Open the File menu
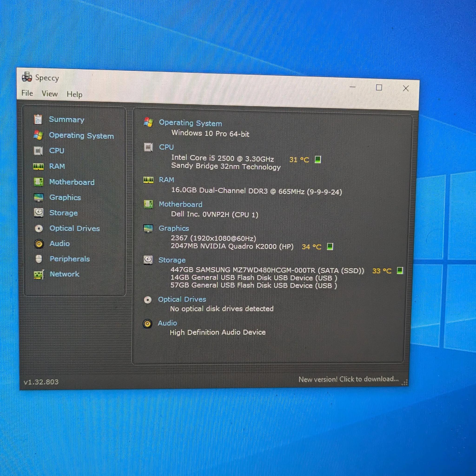The height and width of the screenshot is (476, 476). click(x=27, y=93)
